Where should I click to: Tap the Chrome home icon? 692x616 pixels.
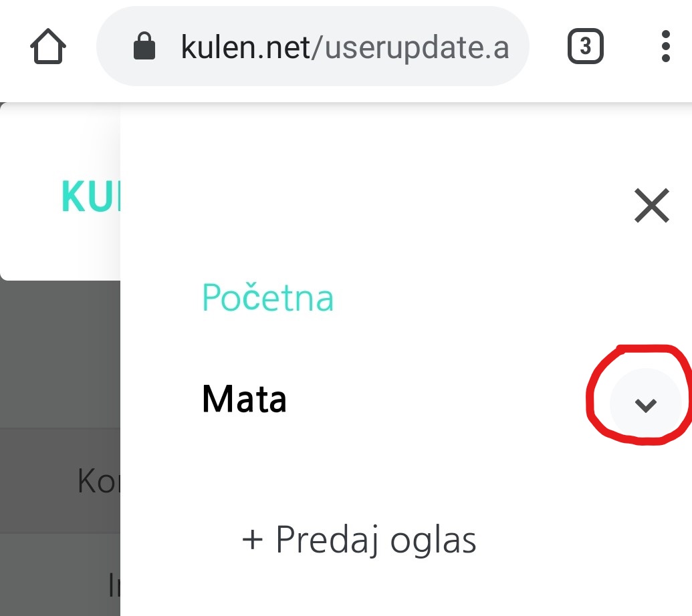[48, 47]
